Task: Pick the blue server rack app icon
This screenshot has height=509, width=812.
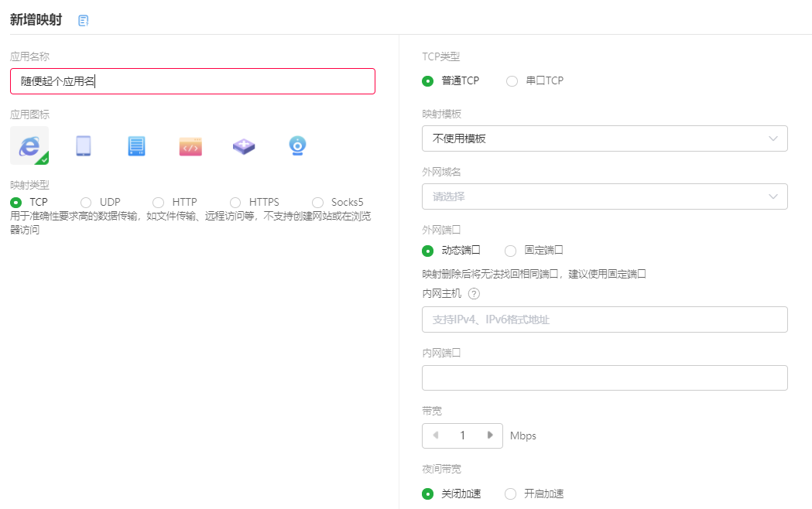Action: [x=137, y=146]
